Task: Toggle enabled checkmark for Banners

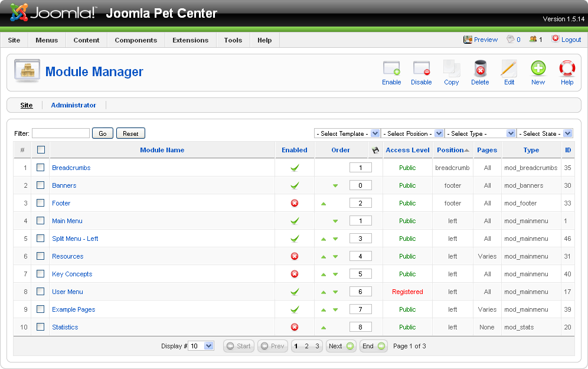Action: click(x=295, y=185)
